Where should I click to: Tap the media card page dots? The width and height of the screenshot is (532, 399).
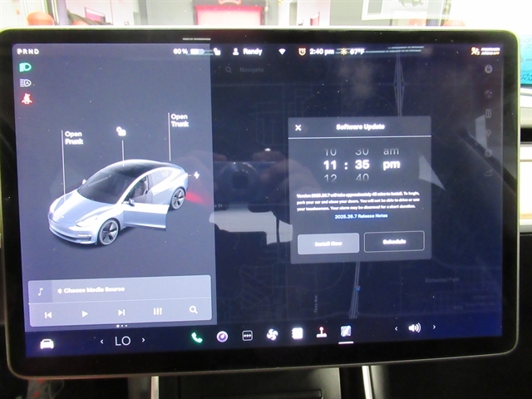click(121, 326)
